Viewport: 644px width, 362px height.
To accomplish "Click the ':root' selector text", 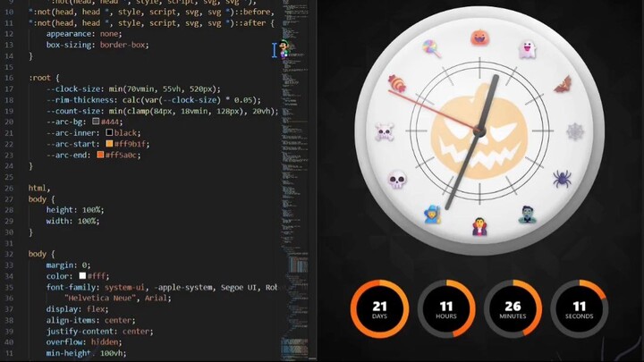I will click(40, 78).
